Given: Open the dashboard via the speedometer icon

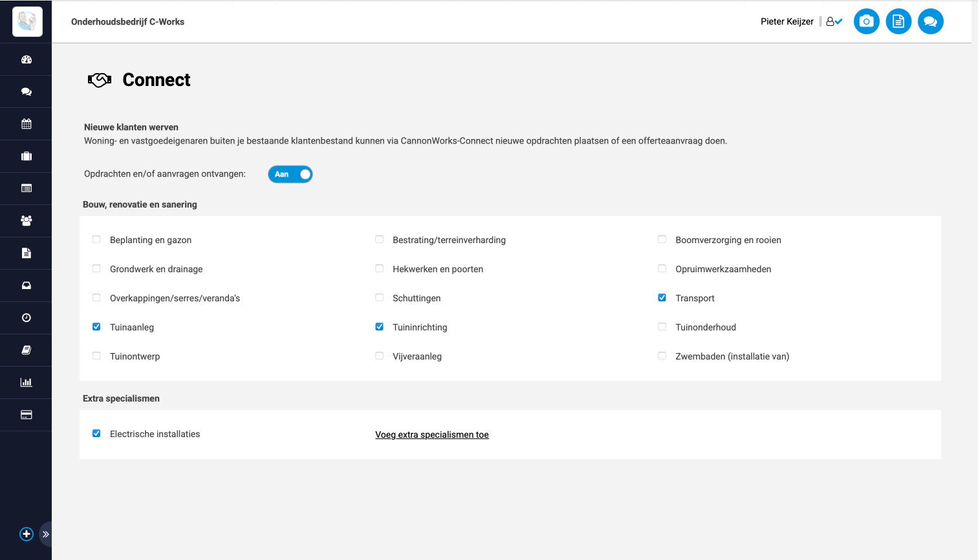Looking at the screenshot, I should coord(26,59).
